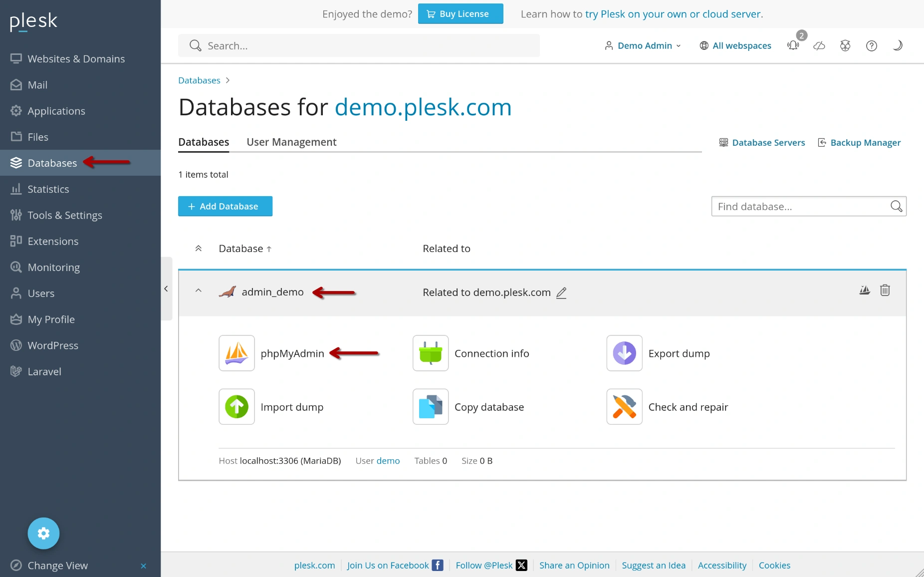Open the Demo Admin account dropdown
The height and width of the screenshot is (577, 924).
click(643, 45)
